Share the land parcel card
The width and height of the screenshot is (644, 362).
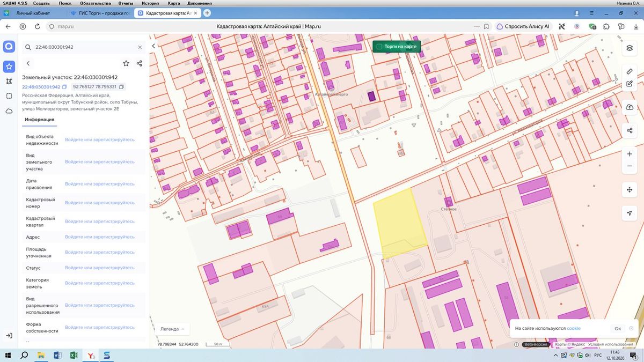coord(140,63)
